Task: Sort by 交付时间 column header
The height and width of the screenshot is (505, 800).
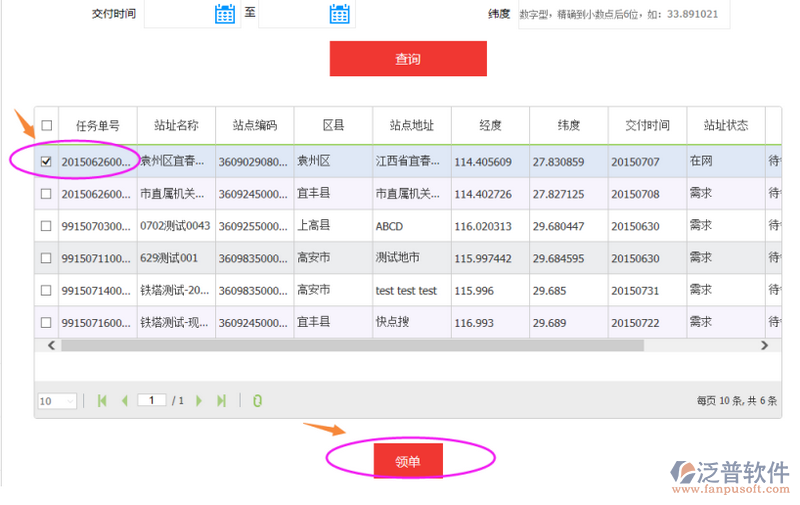Action: pyautogui.click(x=648, y=126)
